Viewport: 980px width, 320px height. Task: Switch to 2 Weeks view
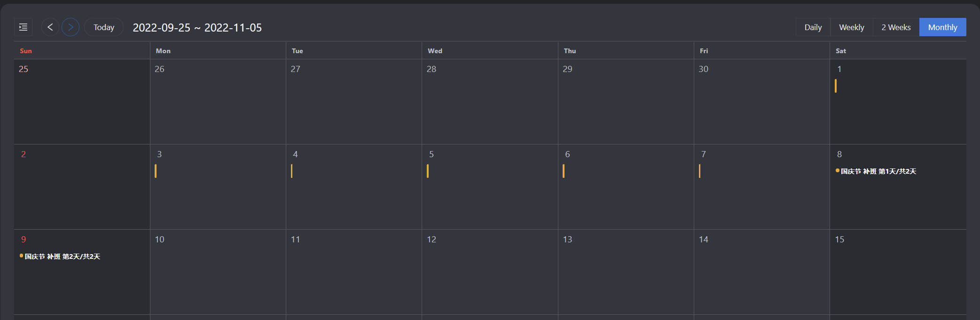pyautogui.click(x=896, y=27)
